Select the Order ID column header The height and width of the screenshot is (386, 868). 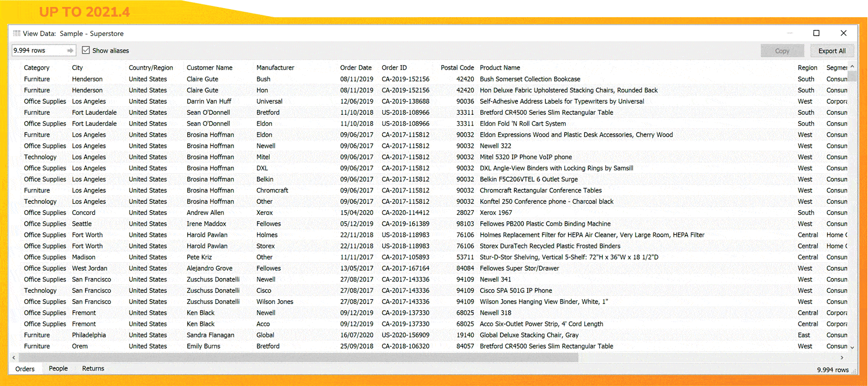(x=394, y=68)
